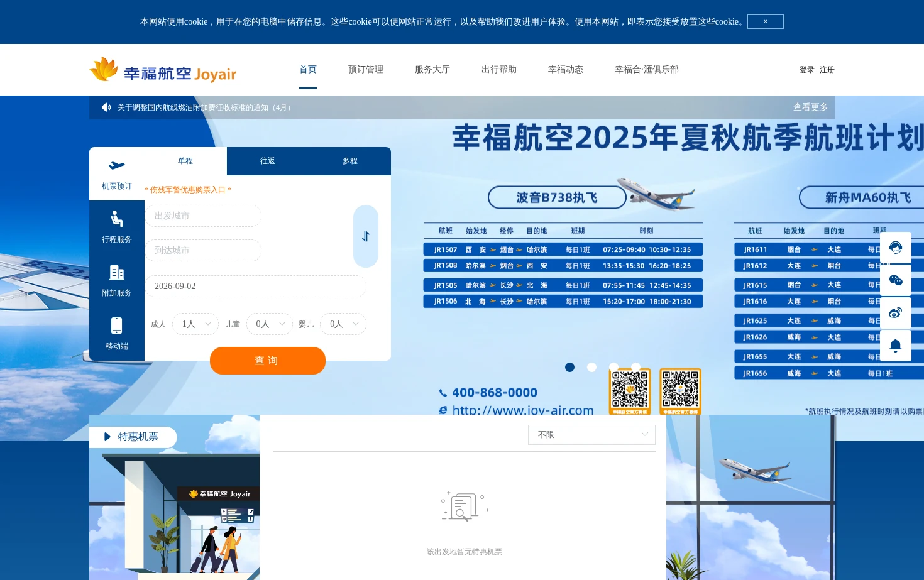Viewport: 924px width, 580px height.
Task: Open the 移动端 phone icon
Action: pyautogui.click(x=117, y=326)
